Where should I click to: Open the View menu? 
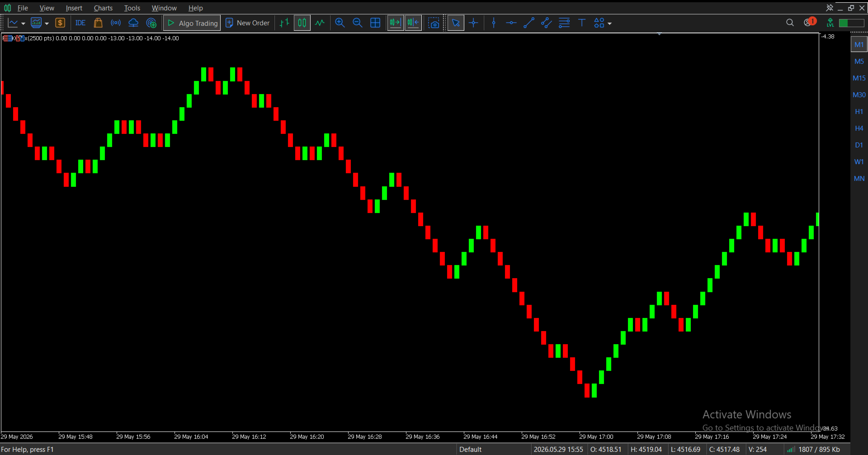coord(47,8)
